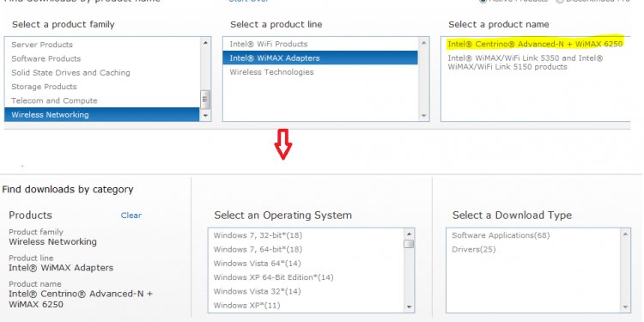Choose Wireless Technologies product line
The height and width of the screenshot is (322, 644).
pyautogui.click(x=320, y=72)
